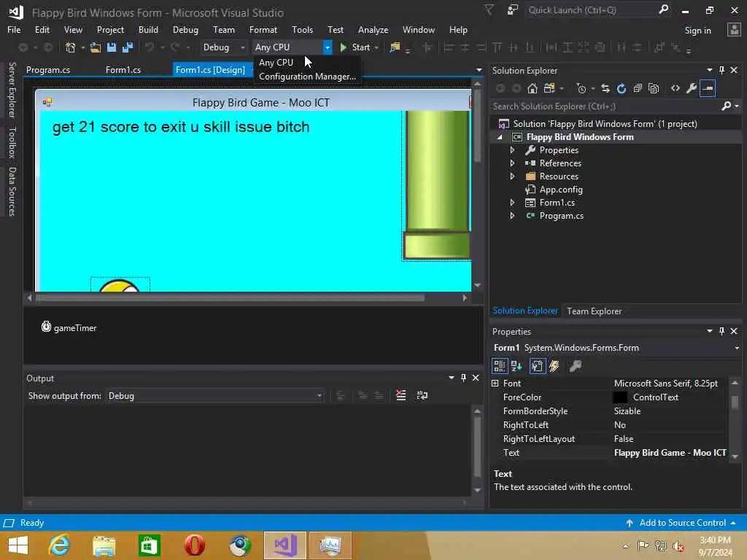Select Any CPU in the dropdown list
The height and width of the screenshot is (560, 747).
click(x=276, y=63)
